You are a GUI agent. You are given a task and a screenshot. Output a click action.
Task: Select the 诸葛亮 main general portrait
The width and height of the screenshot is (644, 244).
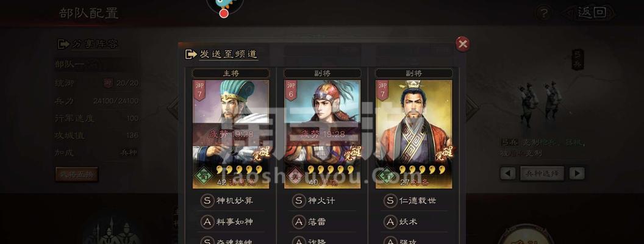pyautogui.click(x=231, y=134)
